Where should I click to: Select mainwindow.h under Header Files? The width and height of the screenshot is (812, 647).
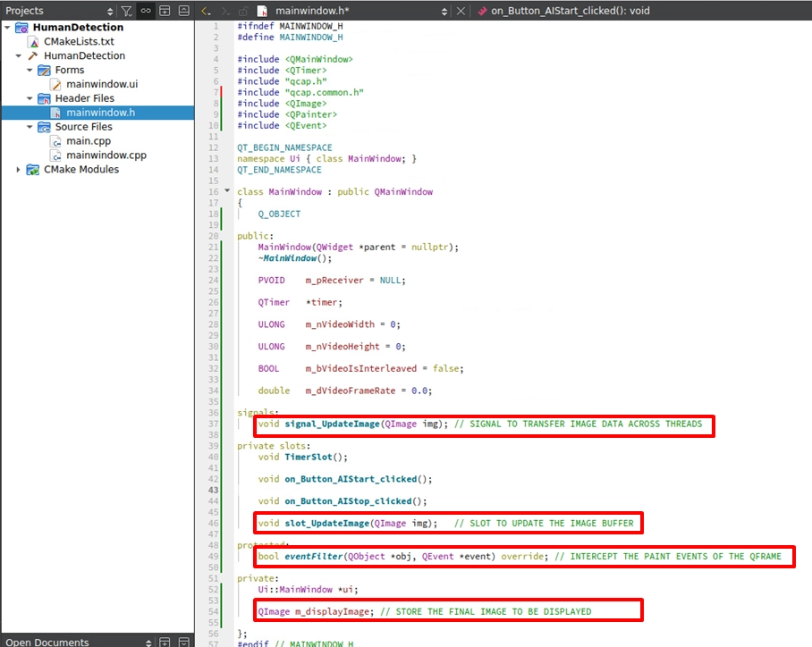(100, 113)
